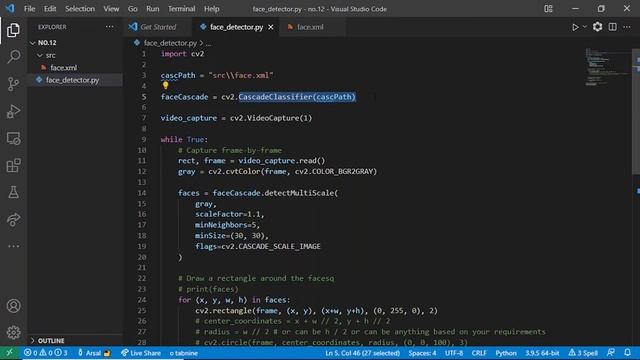Screen dimensions: 640x360
Task: Show additional hidden activity bar views
Action: coord(13,246)
